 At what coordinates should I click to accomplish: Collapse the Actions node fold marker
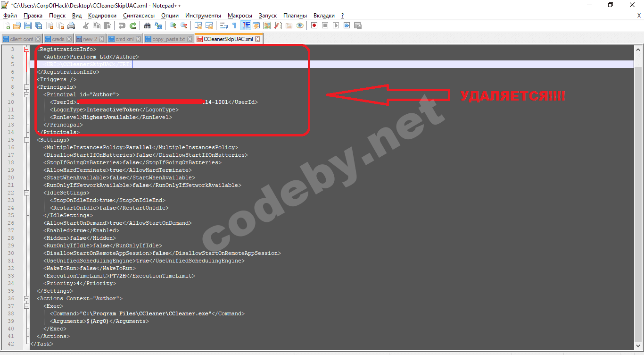[x=26, y=298]
